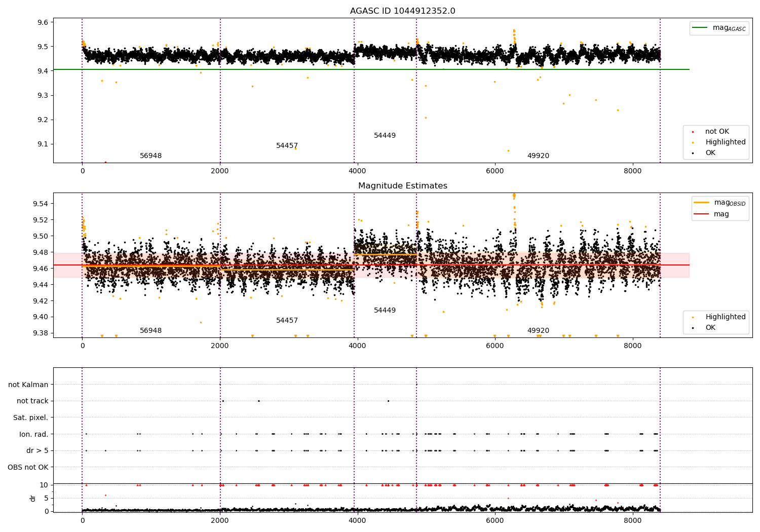Click the y-axis tick '9.38'
760x532 pixels.
(x=40, y=333)
